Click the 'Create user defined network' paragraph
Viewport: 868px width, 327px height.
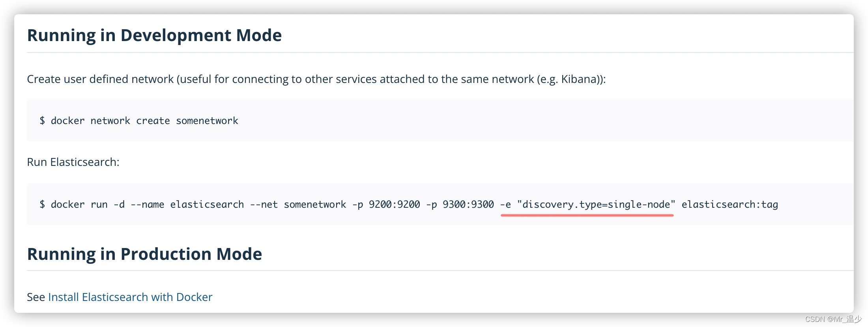316,79
